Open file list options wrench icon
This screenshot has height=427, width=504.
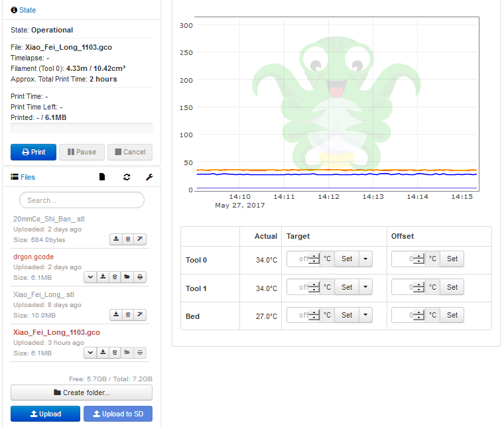[149, 177]
